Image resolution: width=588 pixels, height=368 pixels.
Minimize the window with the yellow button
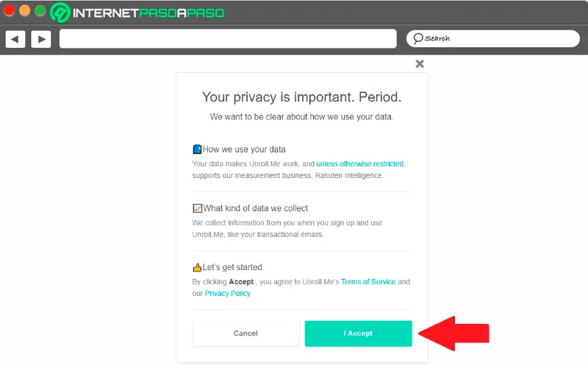(24, 11)
